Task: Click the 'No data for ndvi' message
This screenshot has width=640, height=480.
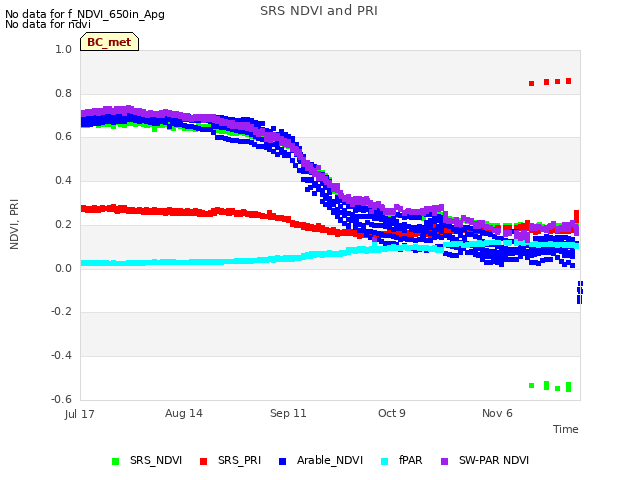Action: 48,24
